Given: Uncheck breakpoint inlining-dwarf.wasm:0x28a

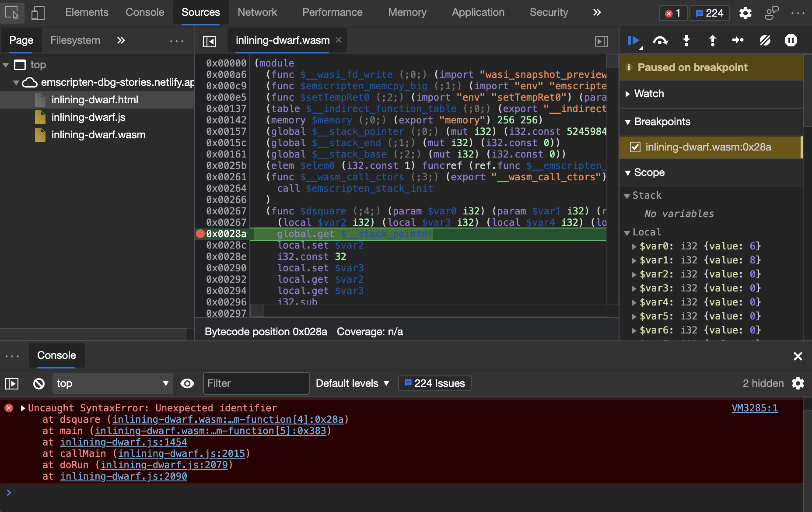Looking at the screenshot, I should pos(635,147).
